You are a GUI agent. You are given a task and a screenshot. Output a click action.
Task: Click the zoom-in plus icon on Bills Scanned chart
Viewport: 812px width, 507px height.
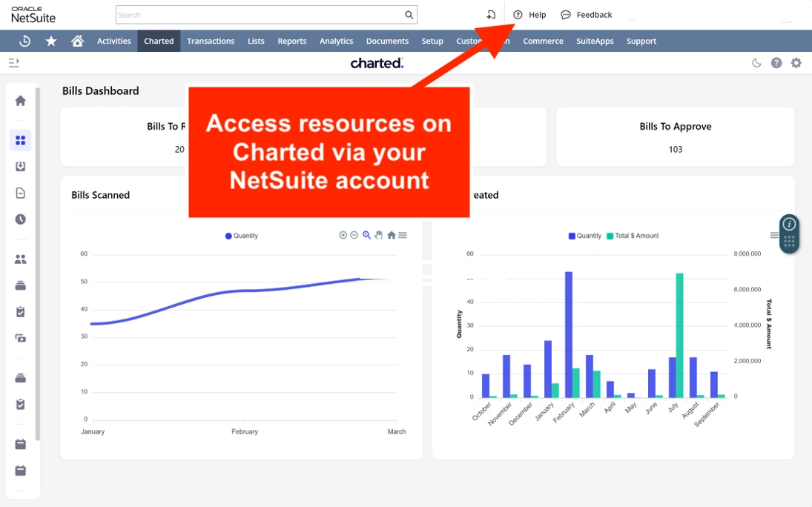click(x=343, y=235)
